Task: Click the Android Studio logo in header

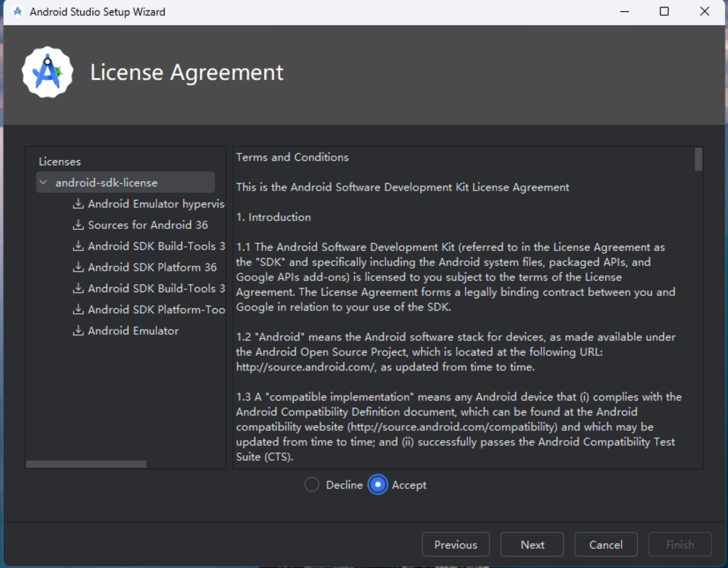Action: (x=47, y=72)
